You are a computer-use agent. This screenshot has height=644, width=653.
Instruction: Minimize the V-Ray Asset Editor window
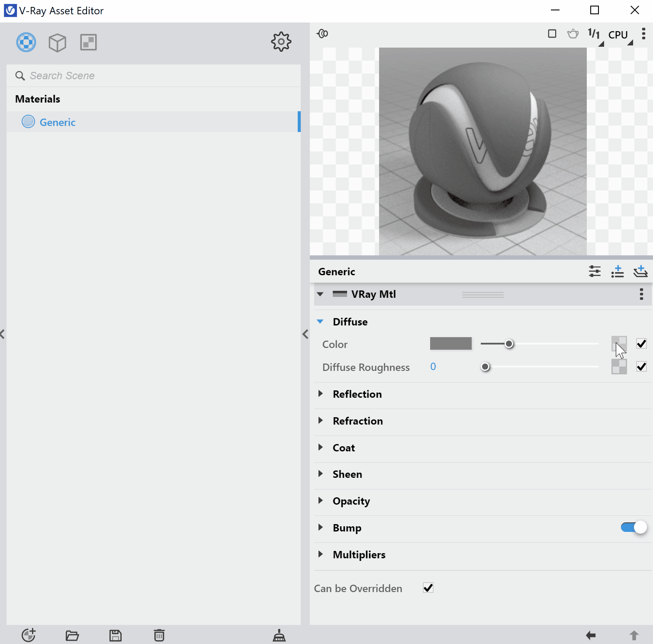pos(555,10)
